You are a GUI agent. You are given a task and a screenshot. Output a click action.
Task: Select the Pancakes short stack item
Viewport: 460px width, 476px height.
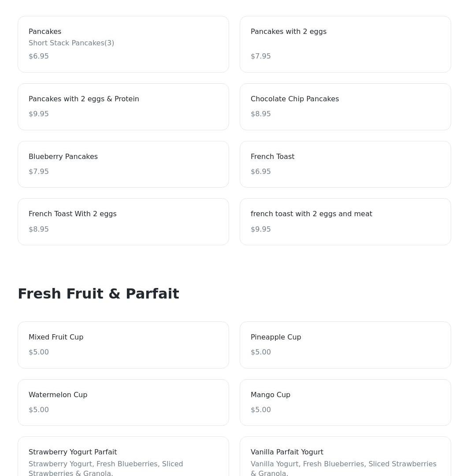tap(123, 44)
